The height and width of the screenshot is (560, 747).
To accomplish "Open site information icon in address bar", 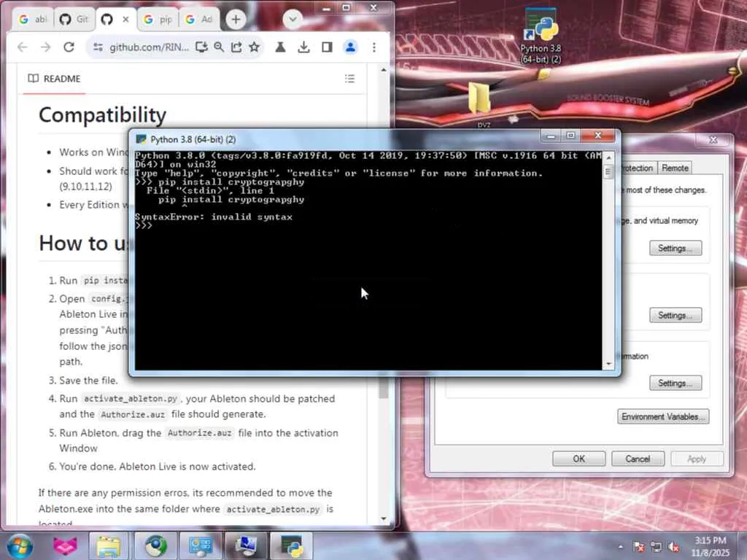I will [98, 47].
